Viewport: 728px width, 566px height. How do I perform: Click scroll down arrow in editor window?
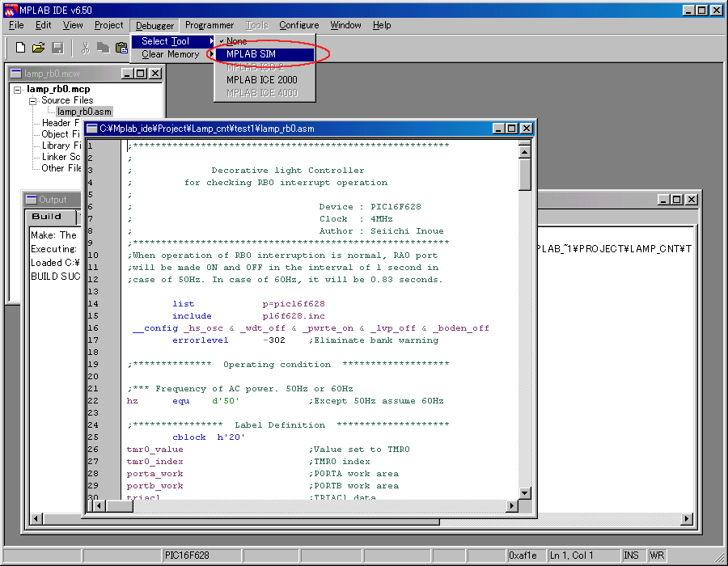525,493
